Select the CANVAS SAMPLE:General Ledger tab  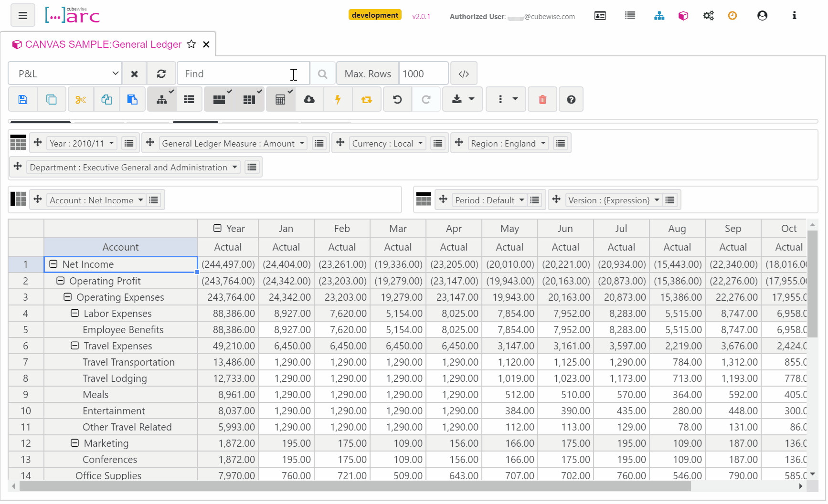(x=103, y=44)
